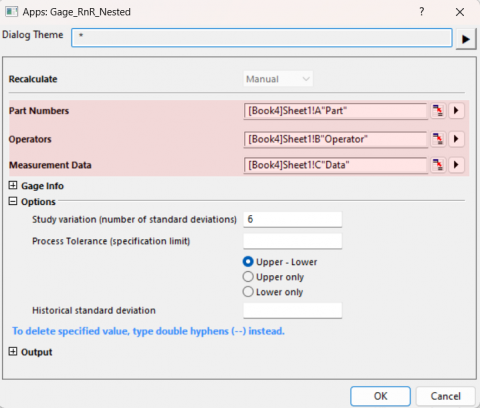Click the range selector icon for Operators
This screenshot has height=408, width=480.
pos(438,139)
